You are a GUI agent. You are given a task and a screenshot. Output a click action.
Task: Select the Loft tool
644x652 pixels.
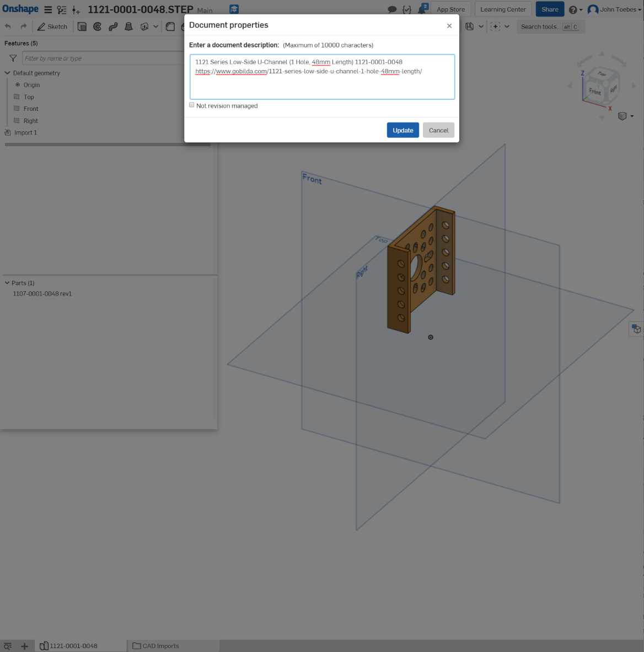coord(129,26)
